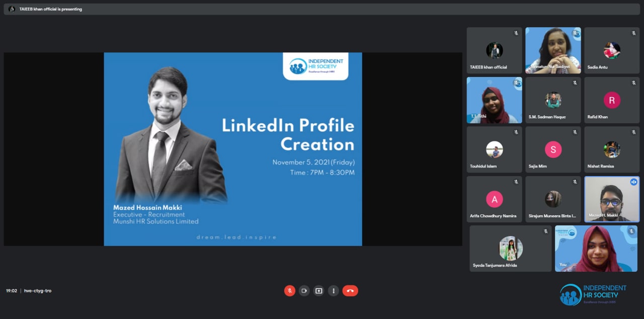644x319 pixels.
Task: Click the 19:02 meeting clock
Action: pos(12,291)
